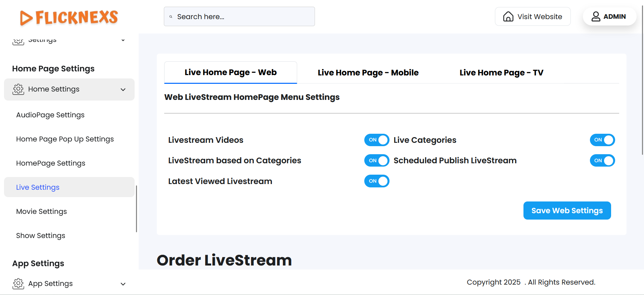
Task: Toggle Scheduled Publish LiveStream switch
Action: 602,161
